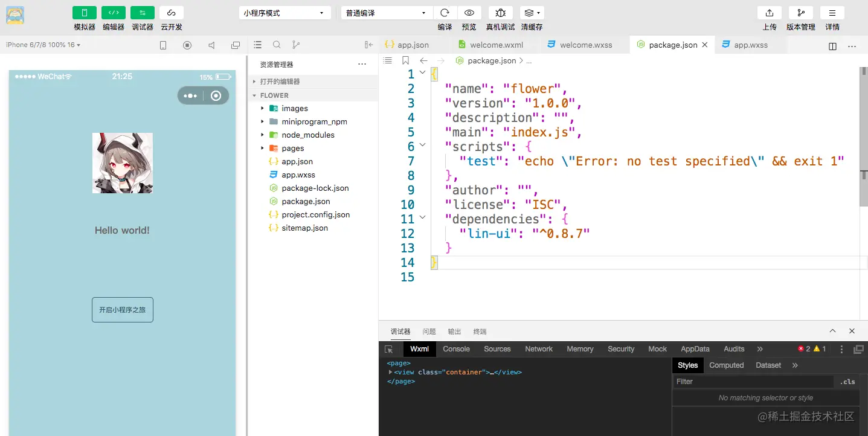Image resolution: width=868 pixels, height=436 pixels.
Task: Close the package.json editor tab
Action: 705,45
